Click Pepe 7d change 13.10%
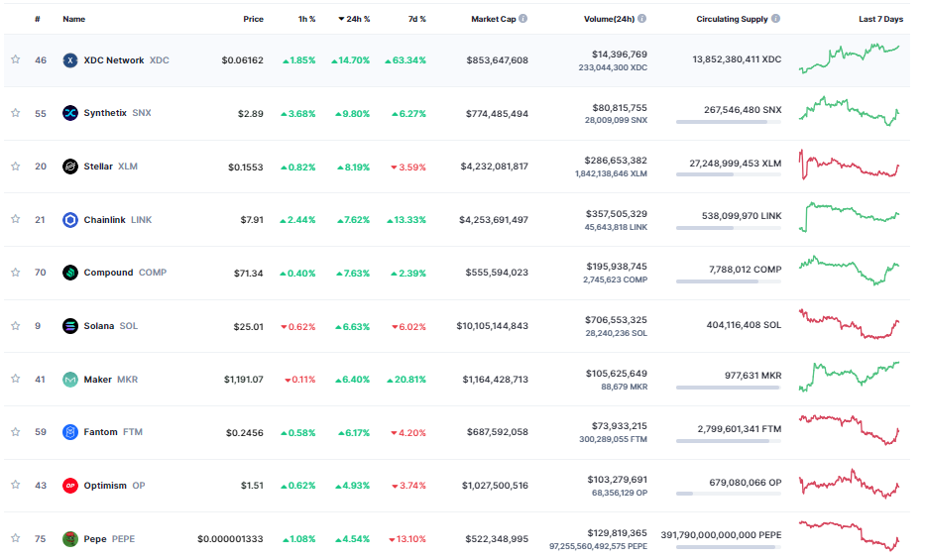This screenshot has width=925, height=560. pos(407,539)
